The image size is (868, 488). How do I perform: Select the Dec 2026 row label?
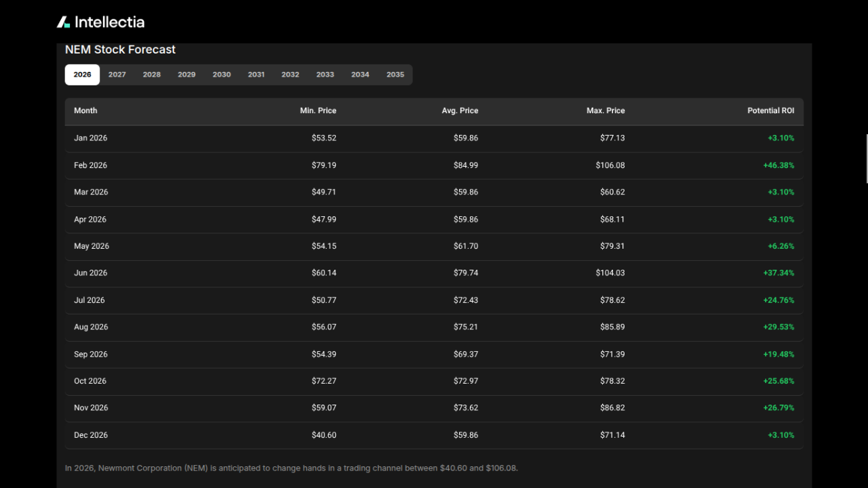click(91, 435)
